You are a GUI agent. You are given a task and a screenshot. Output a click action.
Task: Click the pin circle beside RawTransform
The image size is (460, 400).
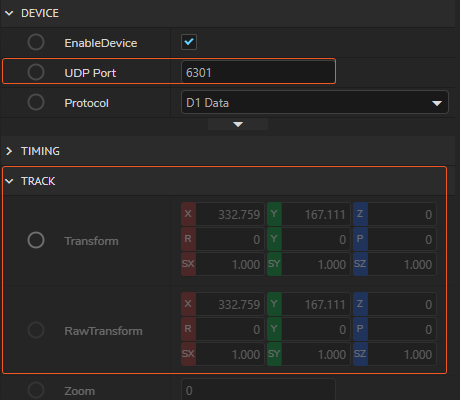click(36, 330)
